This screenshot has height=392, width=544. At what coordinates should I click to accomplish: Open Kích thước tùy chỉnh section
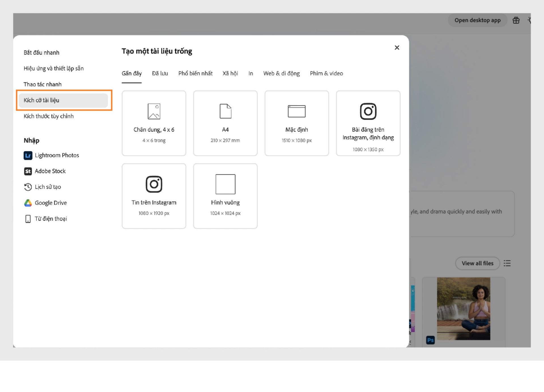pyautogui.click(x=49, y=116)
